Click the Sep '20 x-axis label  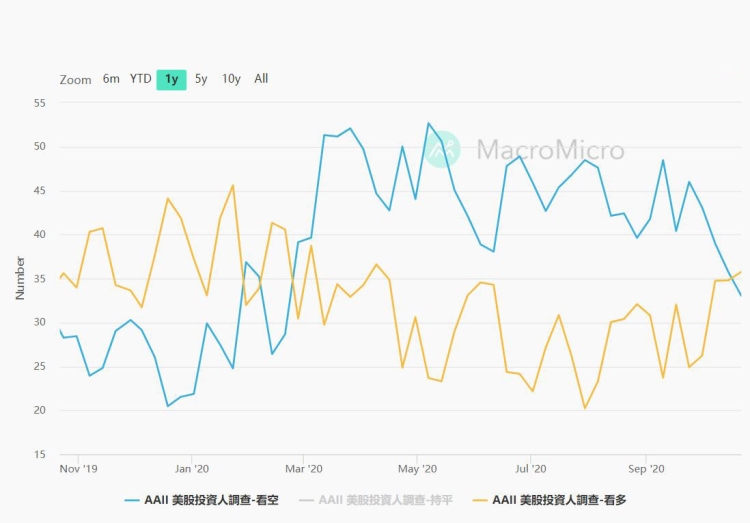(x=646, y=468)
